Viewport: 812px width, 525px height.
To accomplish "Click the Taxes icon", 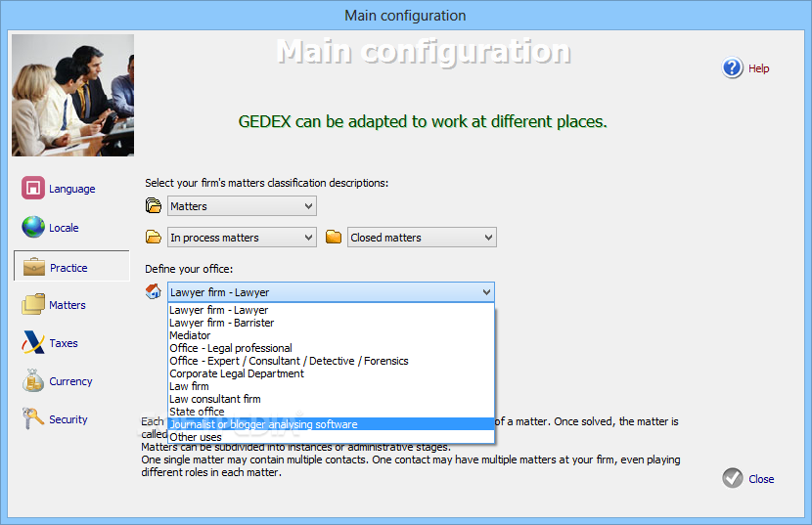I will pyautogui.click(x=33, y=343).
